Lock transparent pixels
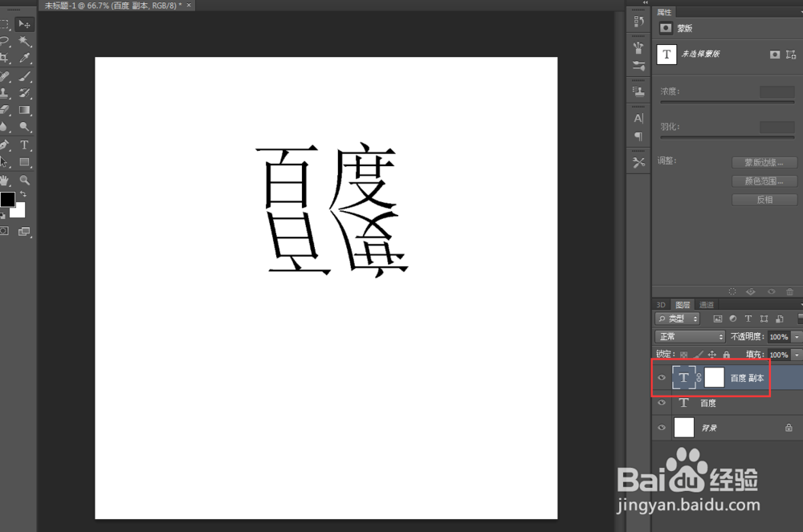803x532 pixels. coord(683,354)
